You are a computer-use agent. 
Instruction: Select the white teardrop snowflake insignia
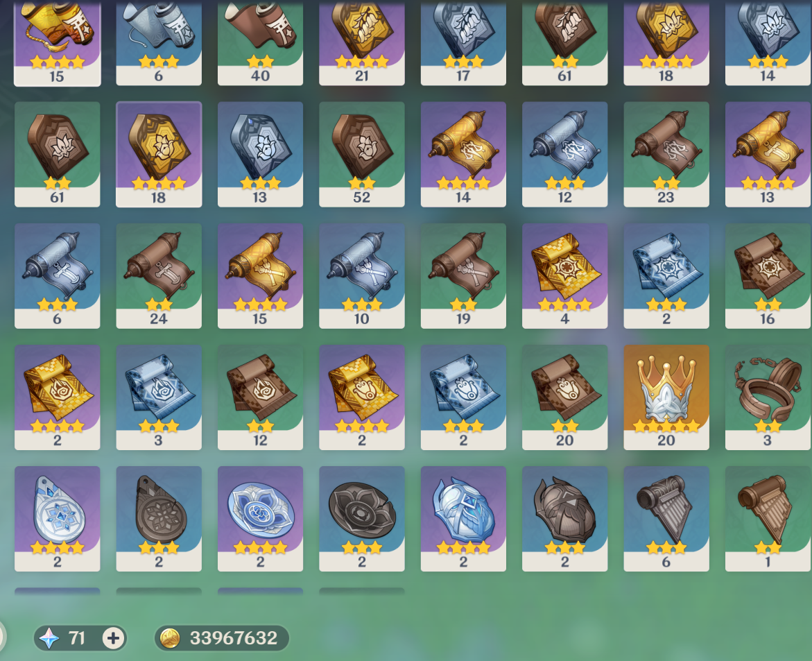(x=57, y=519)
